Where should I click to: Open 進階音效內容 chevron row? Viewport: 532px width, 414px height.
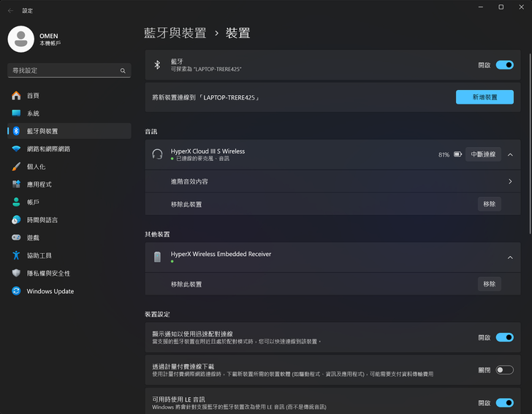tap(509, 181)
